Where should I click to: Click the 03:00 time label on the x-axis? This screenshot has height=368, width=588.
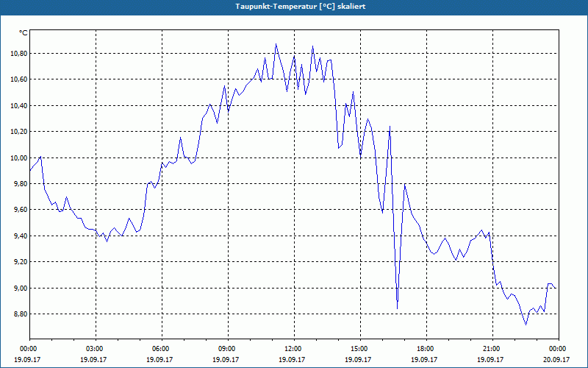(96, 349)
